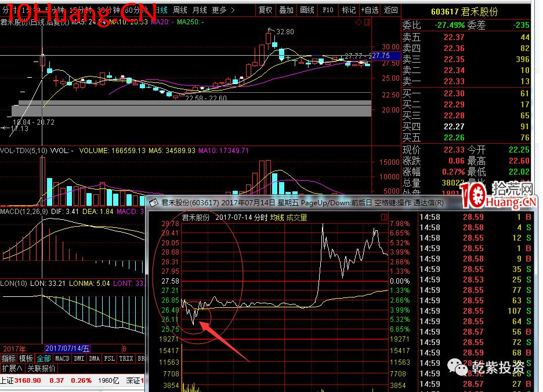Choose the TRIX indicator tab
Screen dimensions: 543x392
click(x=126, y=358)
